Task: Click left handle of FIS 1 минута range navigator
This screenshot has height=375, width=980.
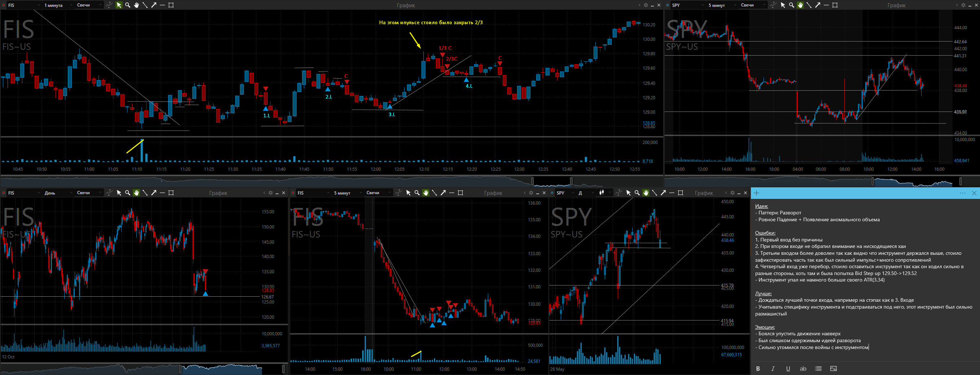Action: click(532, 181)
